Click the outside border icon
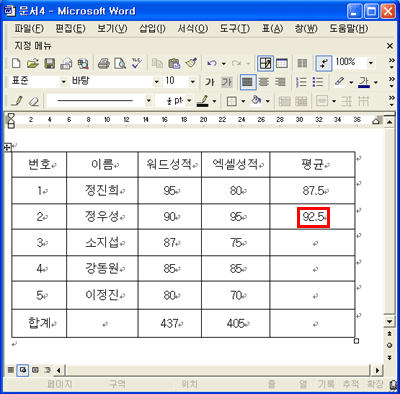400x394 pixels. point(232,101)
